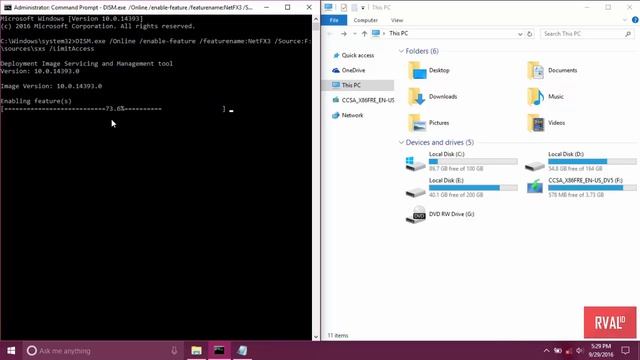Expand the Explorer ribbon chevron
Image resolution: width=640 pixels, height=360 pixels.
click(625, 20)
